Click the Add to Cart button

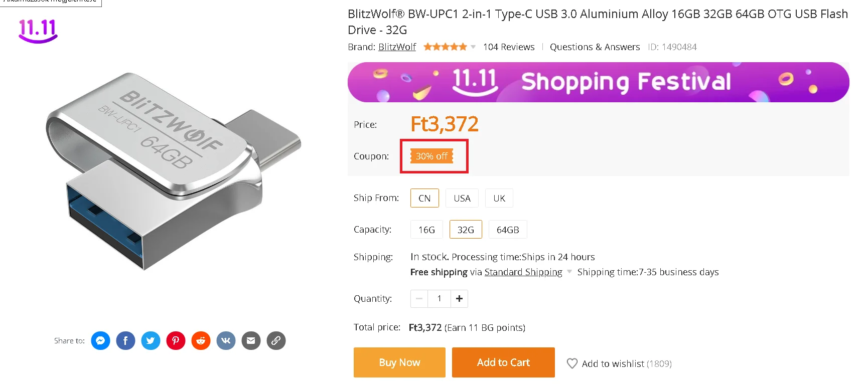point(503,362)
